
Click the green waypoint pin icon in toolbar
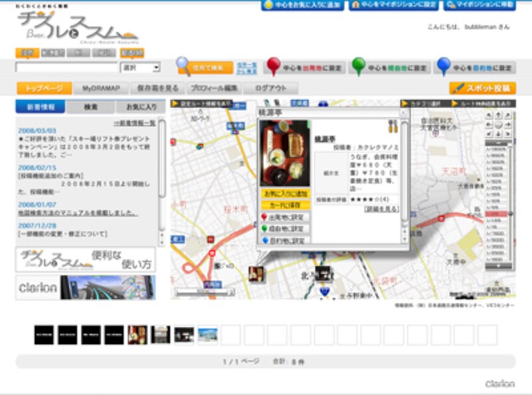[358, 66]
